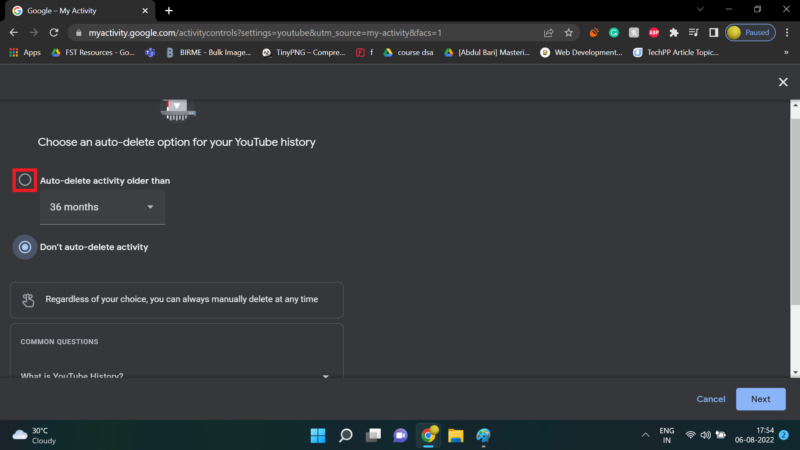Click the Paused profile button
The width and height of the screenshot is (800, 450).
pyautogui.click(x=750, y=33)
